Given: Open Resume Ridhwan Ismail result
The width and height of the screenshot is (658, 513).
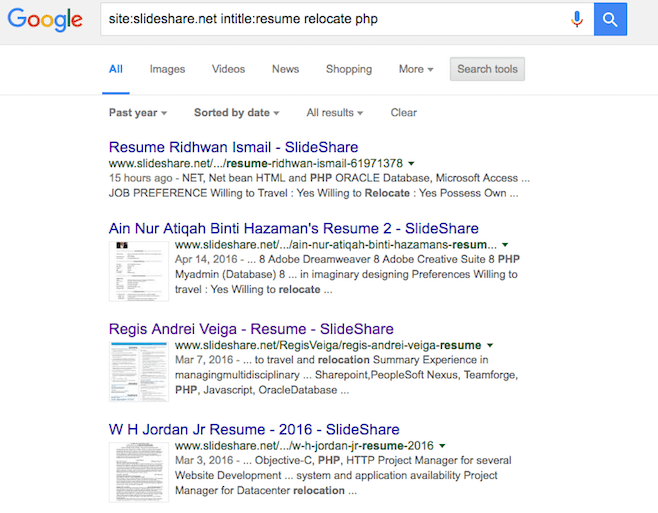Looking at the screenshot, I should tap(233, 147).
